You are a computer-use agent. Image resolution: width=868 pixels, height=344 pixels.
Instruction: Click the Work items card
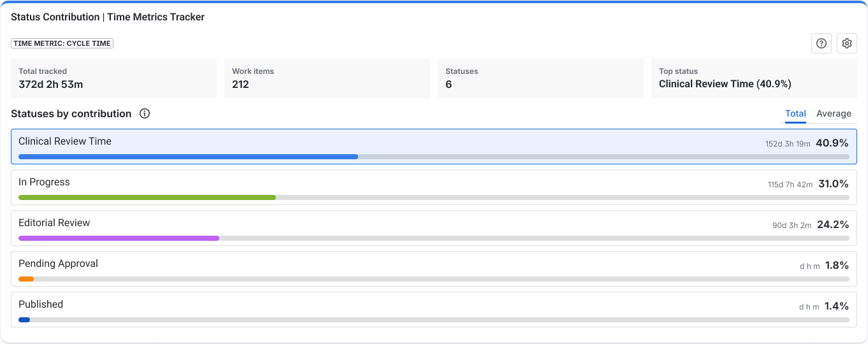[327, 78]
